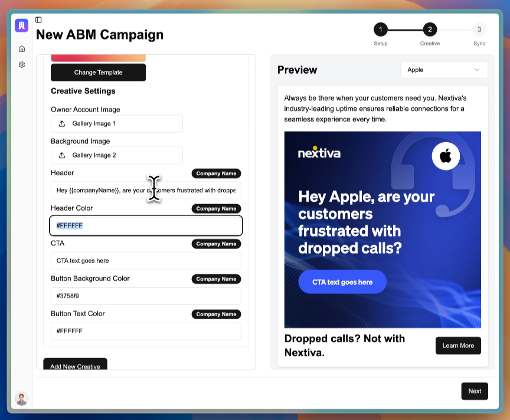Open the Apple account preview dropdown
The image size is (510, 420).
[443, 70]
